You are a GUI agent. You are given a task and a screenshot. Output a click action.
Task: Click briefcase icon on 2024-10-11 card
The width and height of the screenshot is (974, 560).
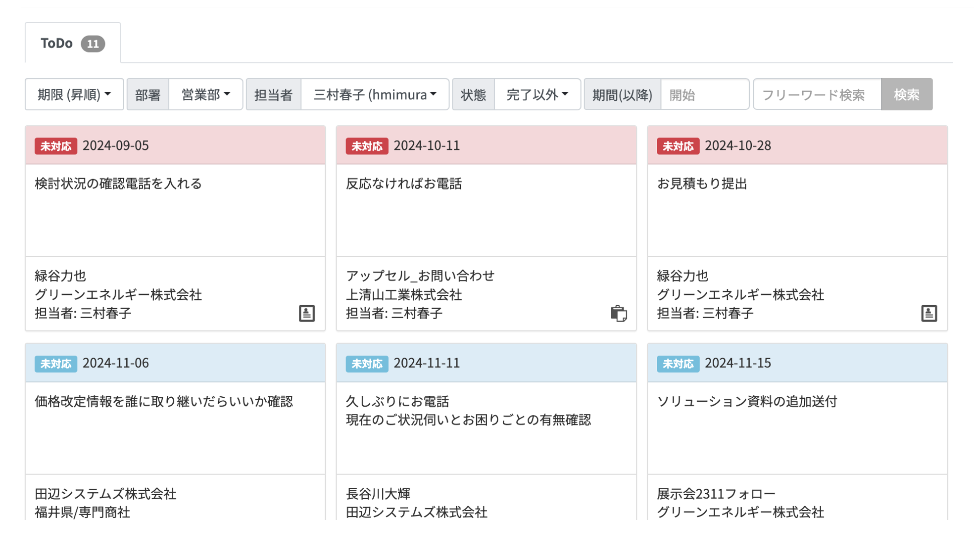click(x=618, y=313)
